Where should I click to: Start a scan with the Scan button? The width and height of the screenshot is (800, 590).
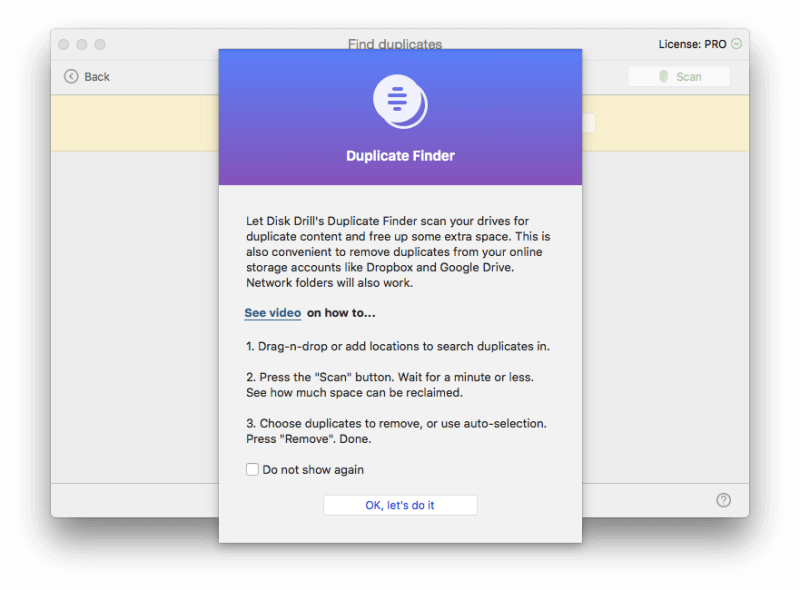[679, 77]
